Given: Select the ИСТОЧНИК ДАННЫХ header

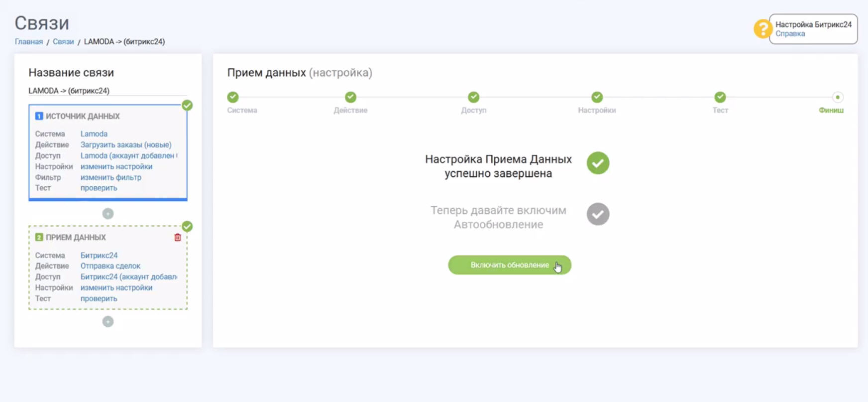Looking at the screenshot, I should click(x=83, y=116).
